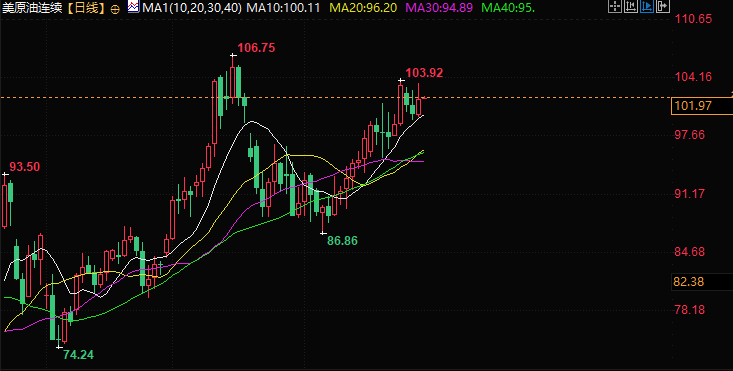Click the blue highlighted axis play icon
The height and width of the screenshot is (371, 733).
point(647,6)
